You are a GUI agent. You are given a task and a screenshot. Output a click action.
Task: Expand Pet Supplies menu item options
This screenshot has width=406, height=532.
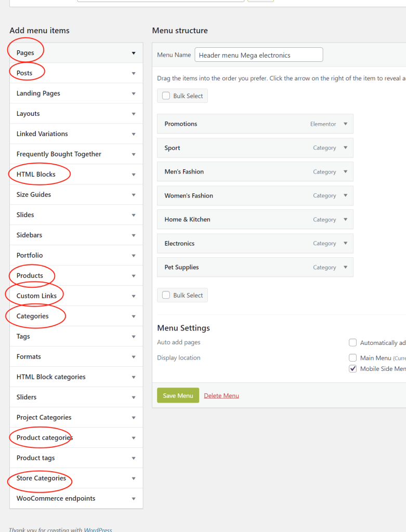(x=345, y=268)
